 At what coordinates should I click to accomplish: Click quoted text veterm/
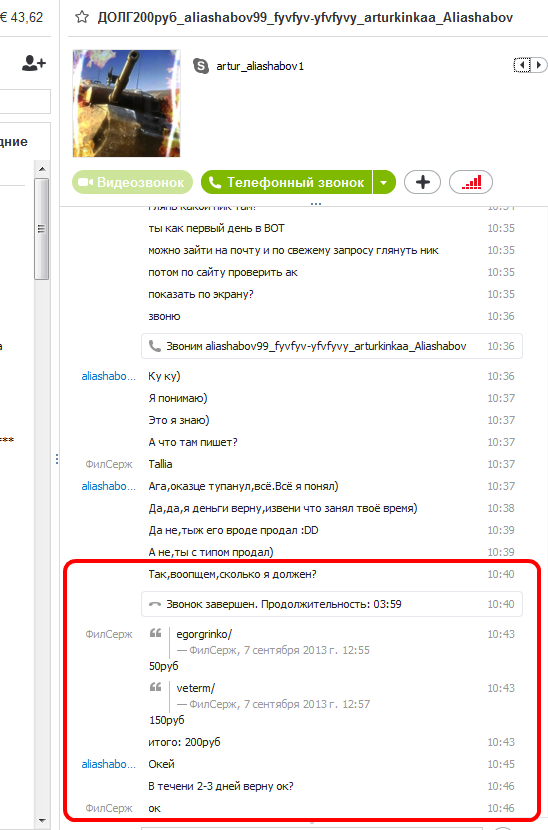[x=195, y=688]
